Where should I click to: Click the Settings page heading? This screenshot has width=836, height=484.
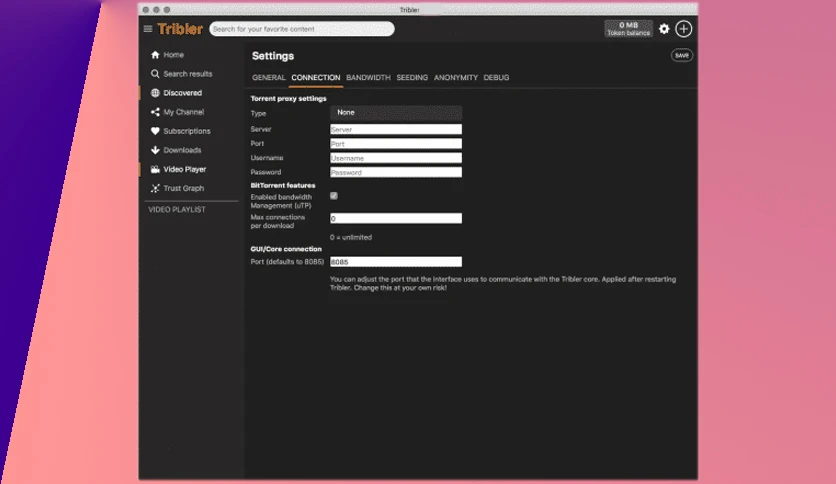pos(273,56)
